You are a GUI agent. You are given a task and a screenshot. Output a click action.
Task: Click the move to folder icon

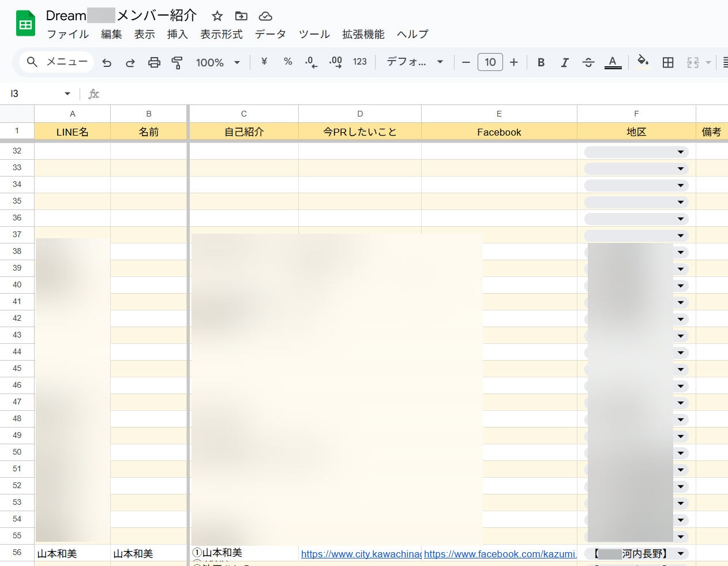click(241, 16)
